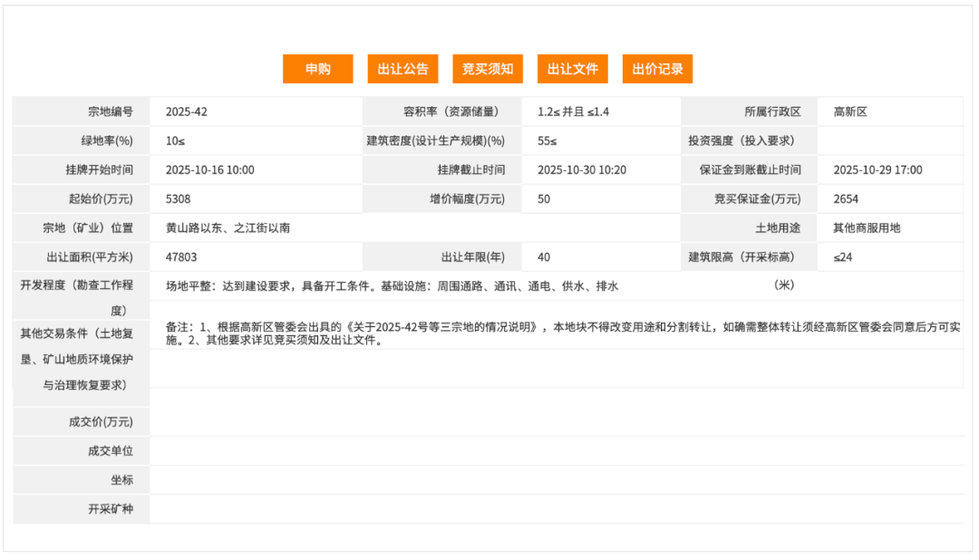Viewport: 979px width, 560px height.
Task: Open the 出让文件 documents
Action: tap(572, 68)
